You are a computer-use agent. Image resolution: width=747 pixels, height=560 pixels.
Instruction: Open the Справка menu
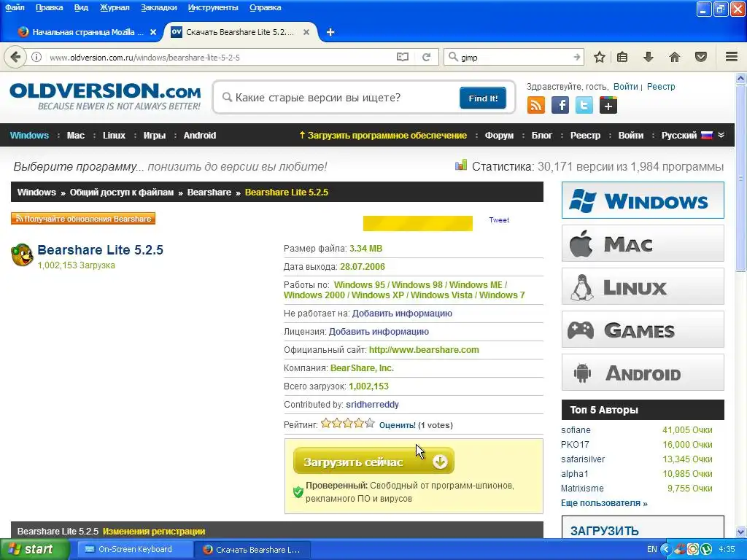tap(265, 7)
